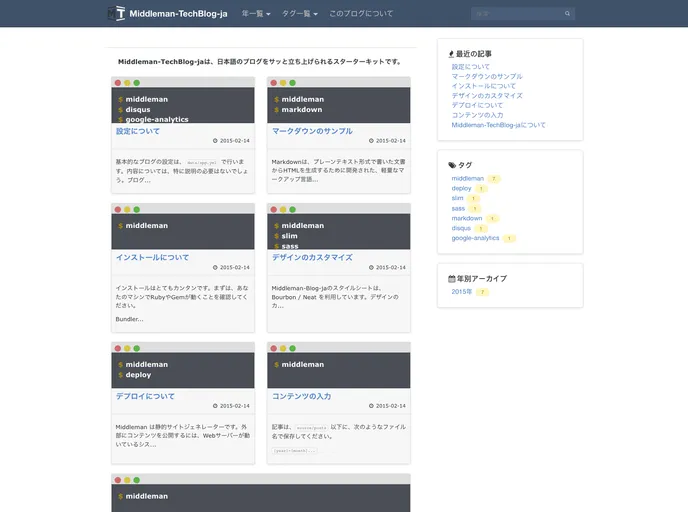Click the clock icon on デザインのカスタマイズ card

pos(372,268)
